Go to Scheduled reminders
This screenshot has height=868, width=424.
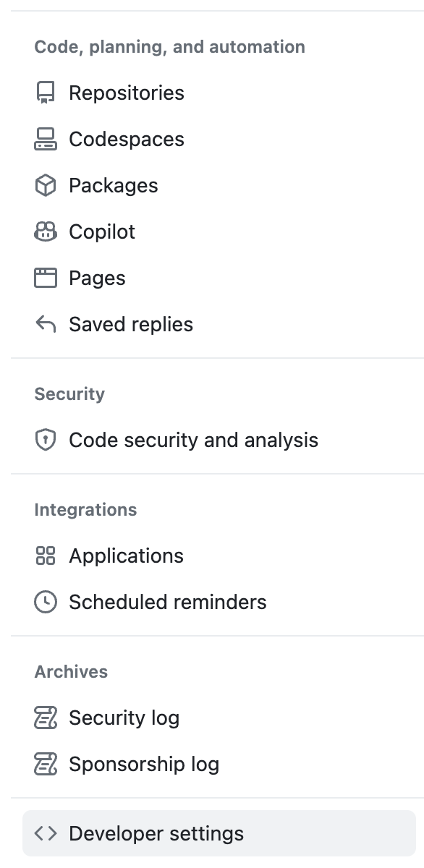pyautogui.click(x=167, y=602)
